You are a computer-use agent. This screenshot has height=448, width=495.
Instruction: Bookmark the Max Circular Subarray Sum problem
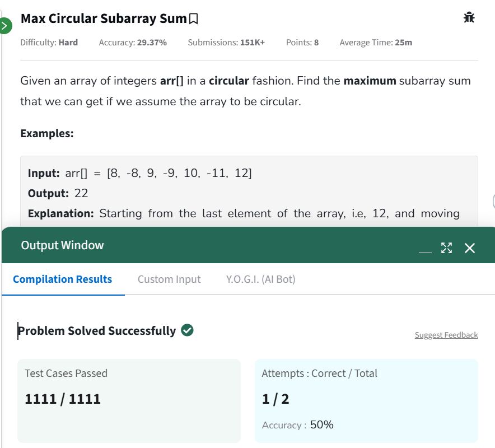[x=193, y=19]
